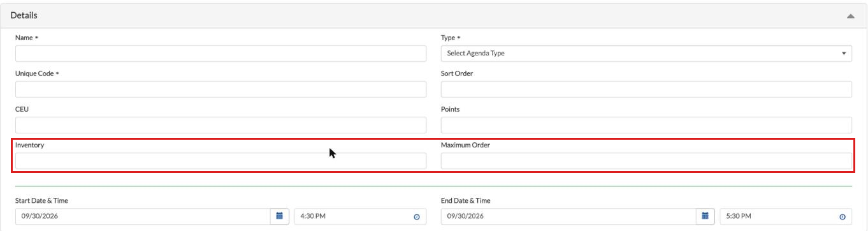868x231 pixels.
Task: Focus the Inventory input field
Action: click(221, 161)
